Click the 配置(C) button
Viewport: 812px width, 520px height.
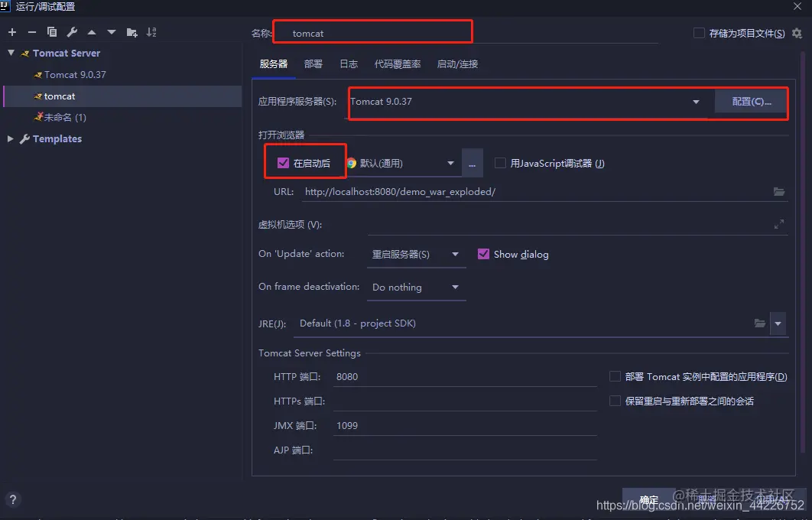tap(750, 101)
